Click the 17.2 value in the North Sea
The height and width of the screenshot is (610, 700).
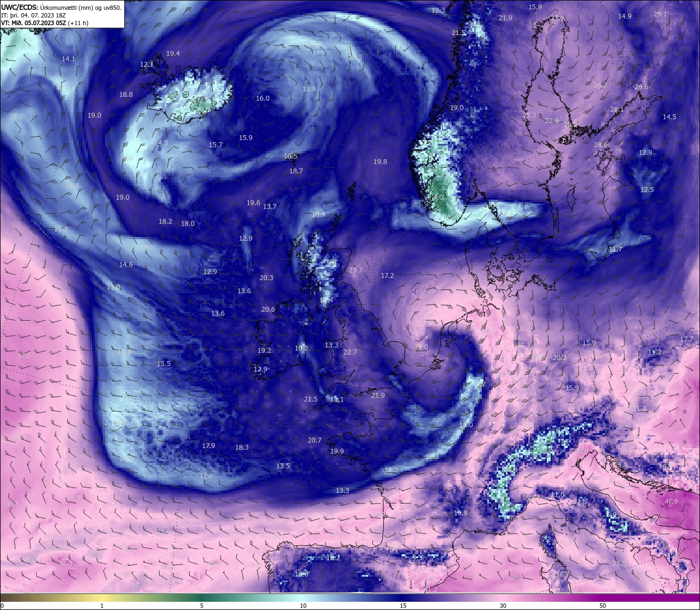(387, 275)
